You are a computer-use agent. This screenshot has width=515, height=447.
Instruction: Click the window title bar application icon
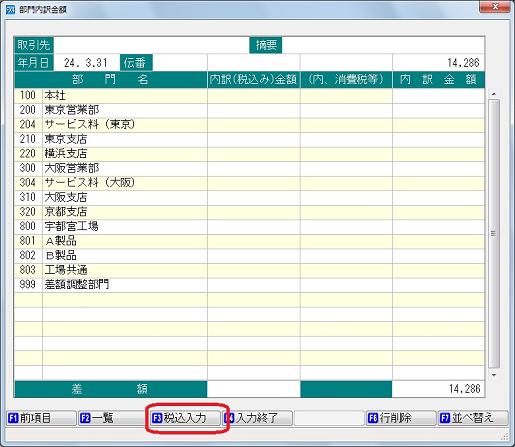11,9
